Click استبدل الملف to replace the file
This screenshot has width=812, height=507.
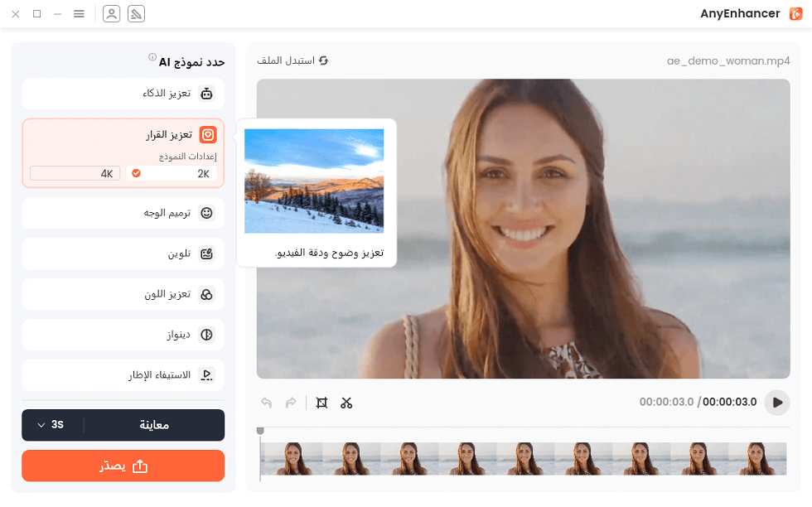292,61
